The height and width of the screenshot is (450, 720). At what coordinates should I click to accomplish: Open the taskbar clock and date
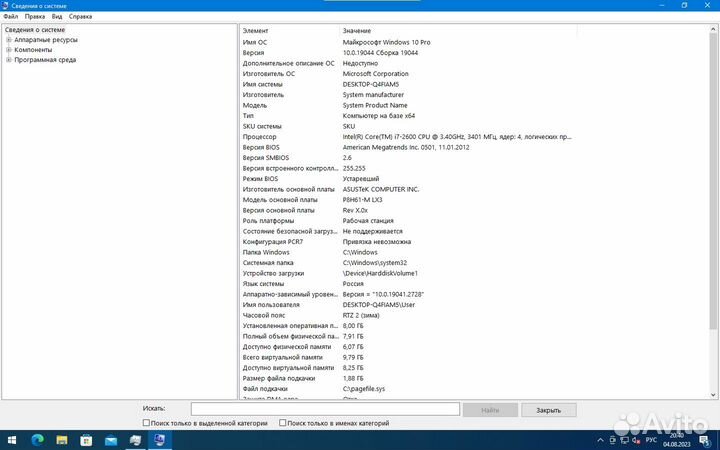(x=676, y=440)
